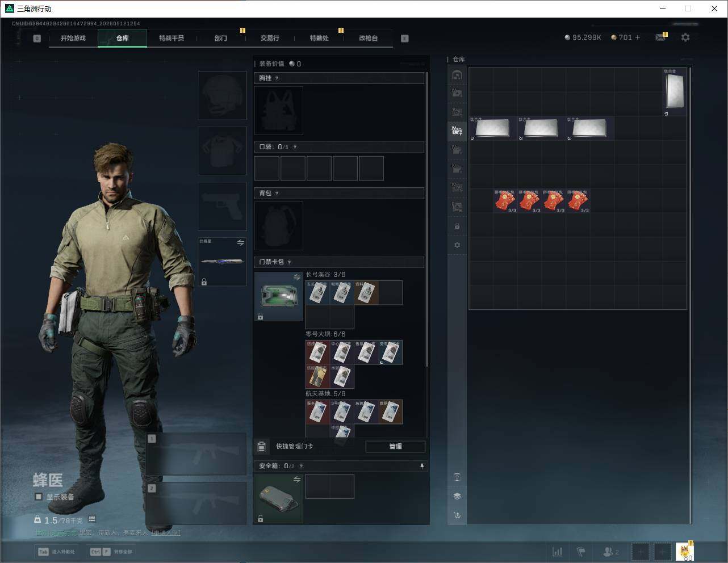Select the first horizontal 钛合金 plate
This screenshot has height=563, width=728.
[x=493, y=128]
